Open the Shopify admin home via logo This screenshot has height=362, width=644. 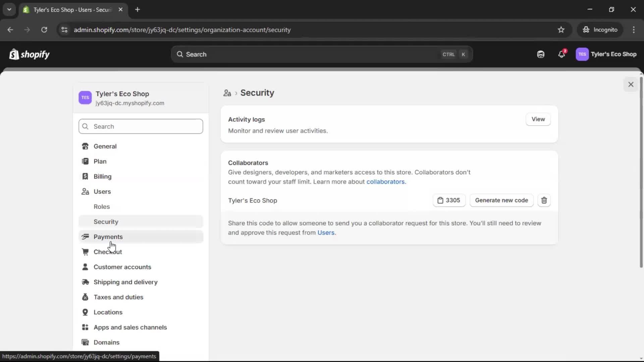pos(30,54)
